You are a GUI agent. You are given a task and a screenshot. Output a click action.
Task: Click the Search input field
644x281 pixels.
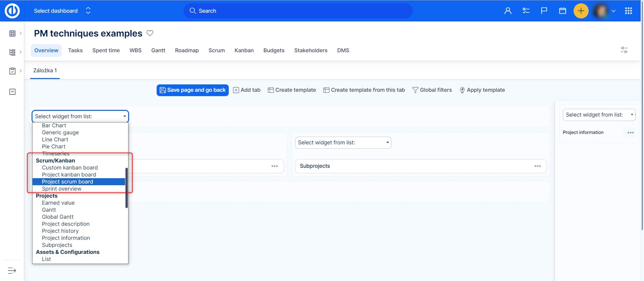298,11
